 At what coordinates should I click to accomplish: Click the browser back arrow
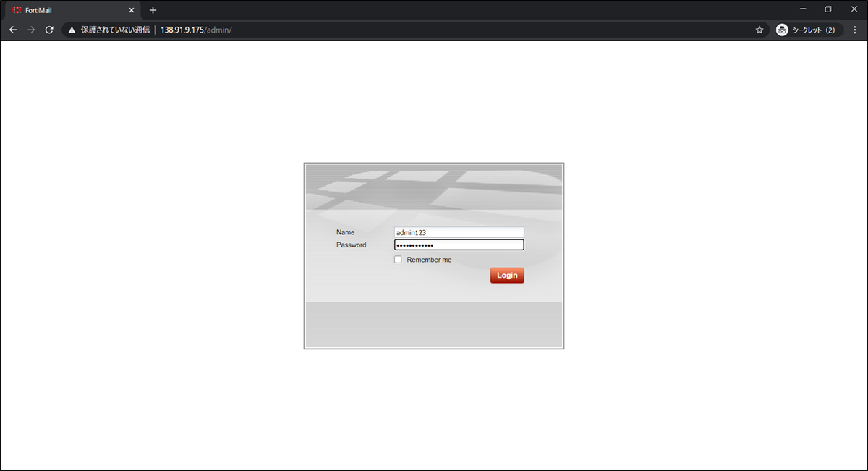click(x=13, y=30)
